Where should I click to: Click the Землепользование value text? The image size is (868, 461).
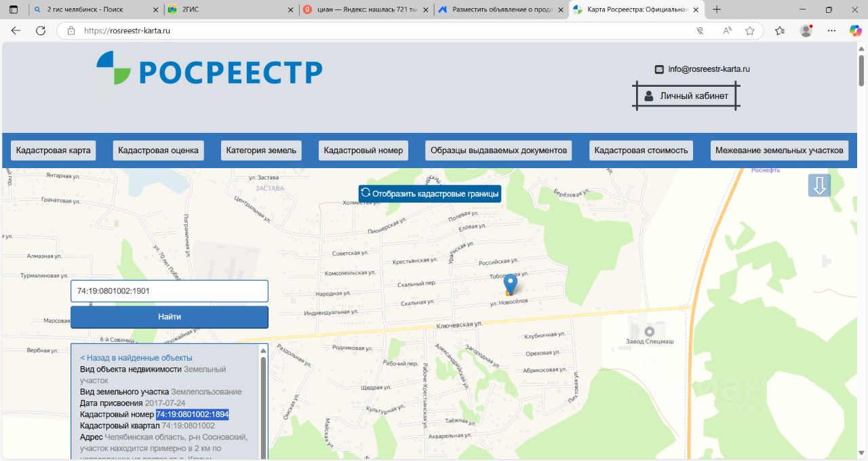206,392
